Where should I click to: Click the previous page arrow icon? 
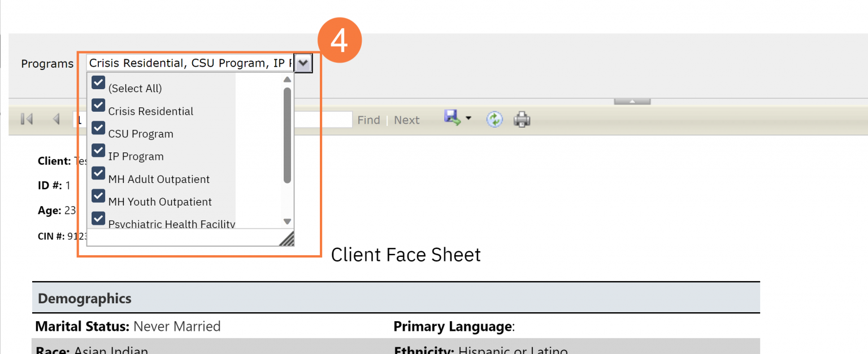click(56, 119)
